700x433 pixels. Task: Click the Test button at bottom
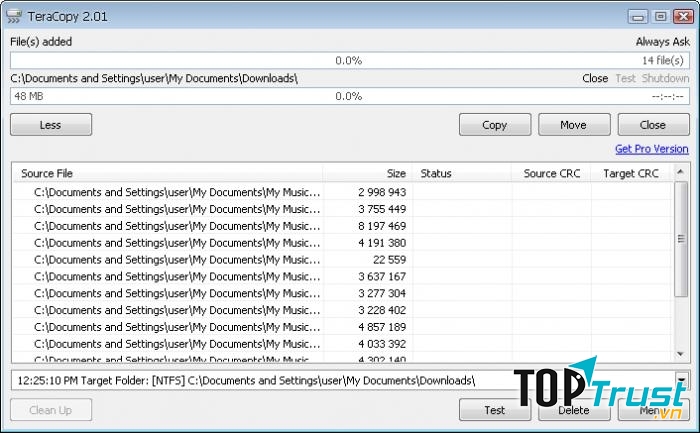[495, 410]
